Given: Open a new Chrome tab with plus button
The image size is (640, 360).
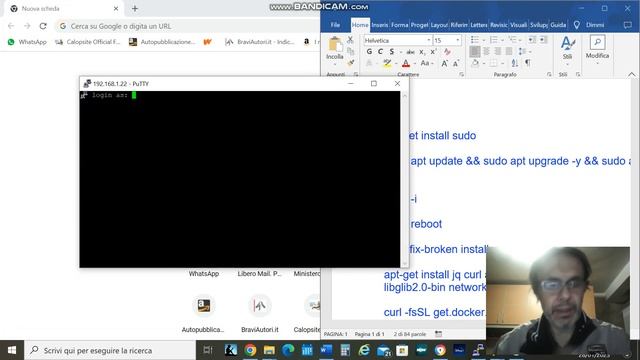Looking at the screenshot, I should pyautogui.click(x=135, y=8).
